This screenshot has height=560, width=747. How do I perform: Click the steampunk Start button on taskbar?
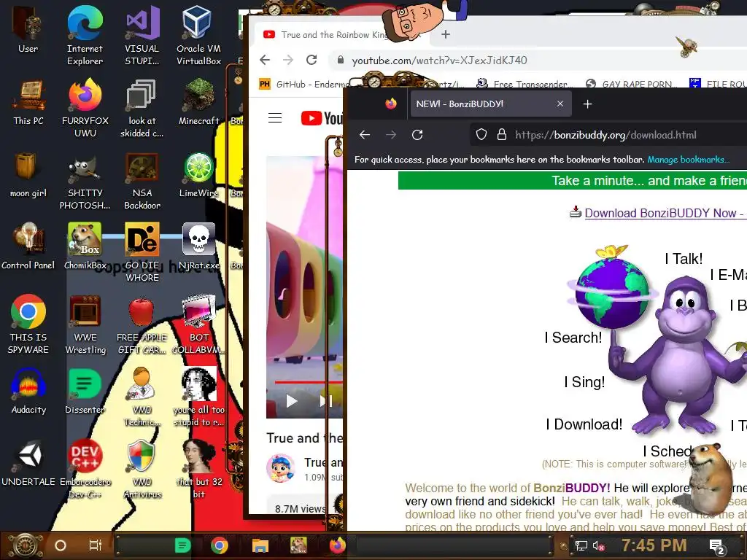click(x=26, y=545)
